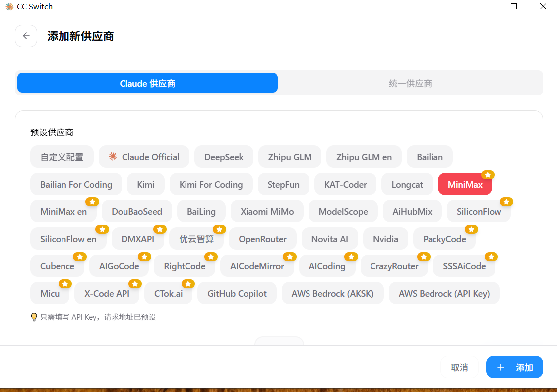Click the plus icon in the add button
The width and height of the screenshot is (557, 392).
pyautogui.click(x=501, y=367)
